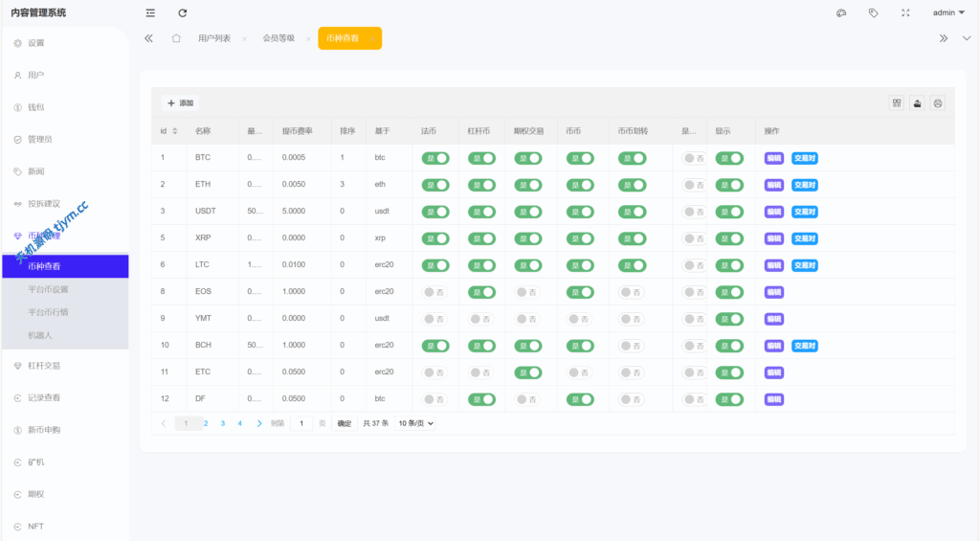Open the column filter grid icon
The image size is (980, 541).
pos(897,103)
